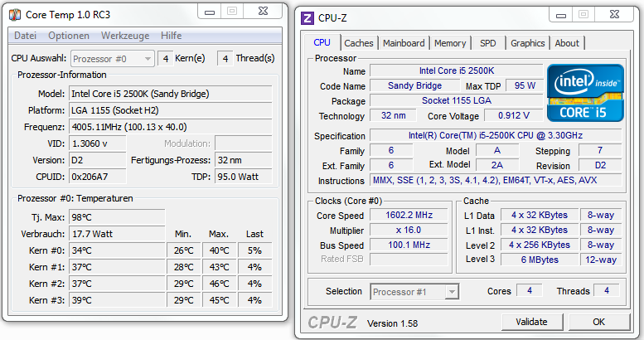The image size is (644, 340).
Task: Click the CPUID value 0x206A7
Action: pyautogui.click(x=97, y=177)
